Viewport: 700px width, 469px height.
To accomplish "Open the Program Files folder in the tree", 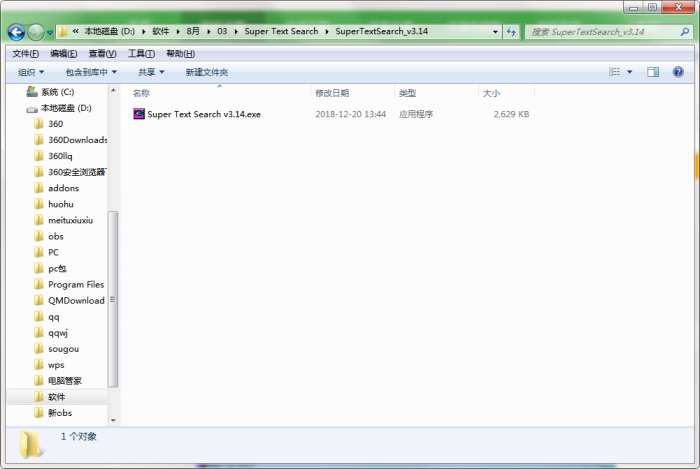I will pyautogui.click(x=76, y=284).
